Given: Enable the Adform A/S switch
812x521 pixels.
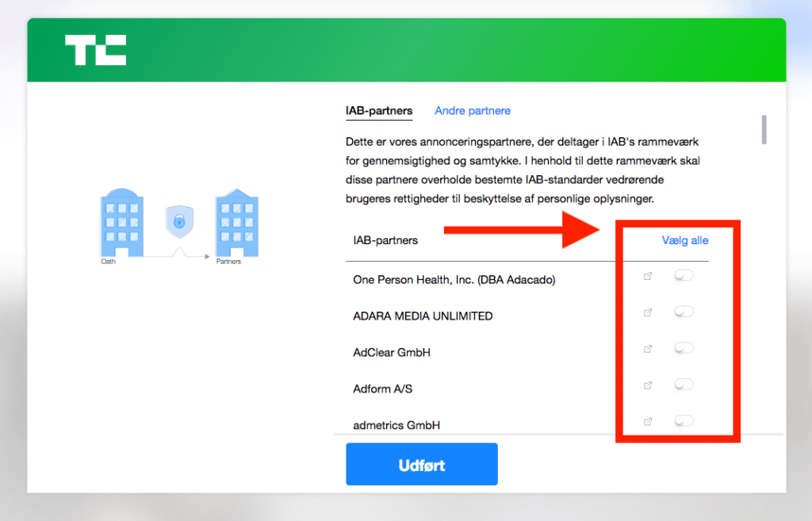Looking at the screenshot, I should pyautogui.click(x=684, y=385).
